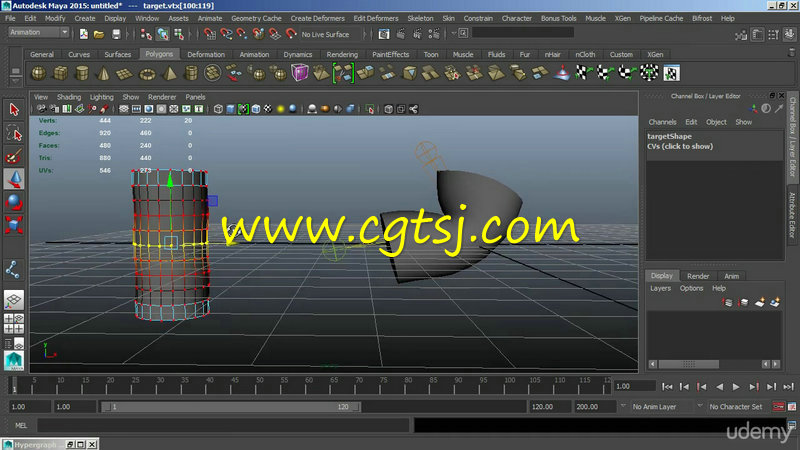Click the polygon cylinder shelf icon
The height and width of the screenshot is (450, 800).
click(82, 73)
